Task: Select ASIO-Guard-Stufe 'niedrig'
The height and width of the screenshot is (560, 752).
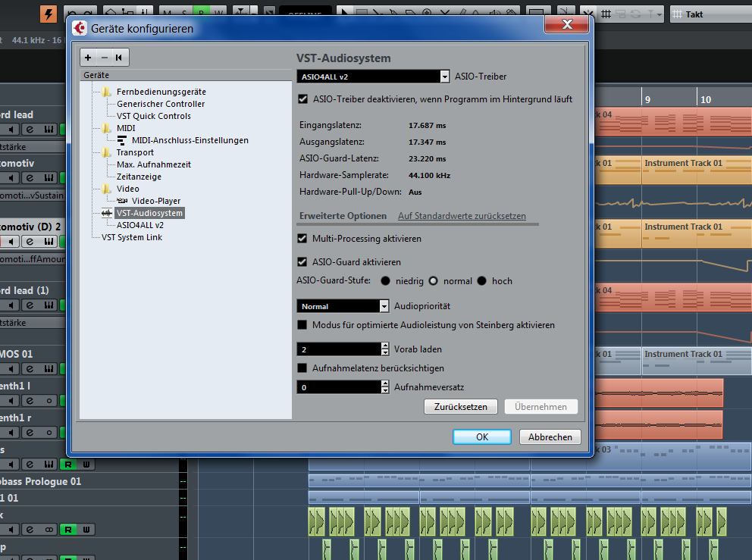Action: [385, 281]
